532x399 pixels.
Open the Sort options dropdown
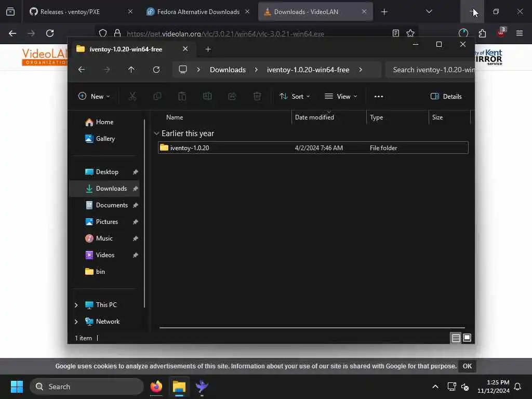coord(295,96)
